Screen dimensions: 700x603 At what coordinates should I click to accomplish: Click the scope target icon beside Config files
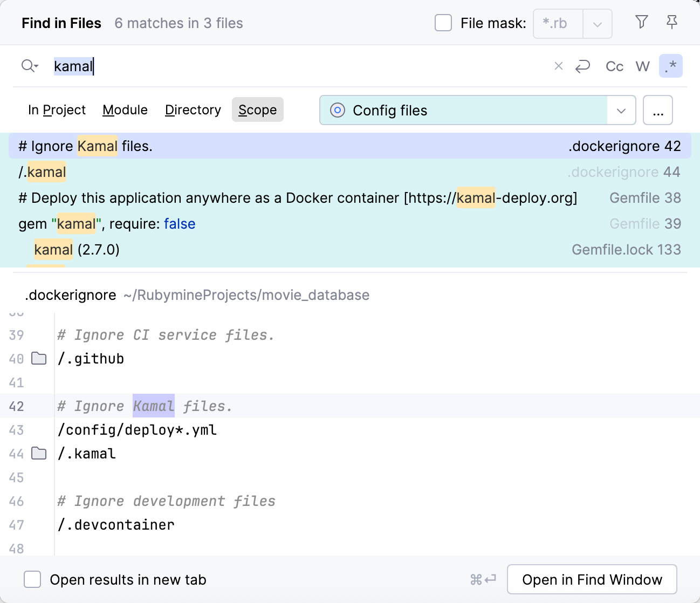tap(337, 110)
